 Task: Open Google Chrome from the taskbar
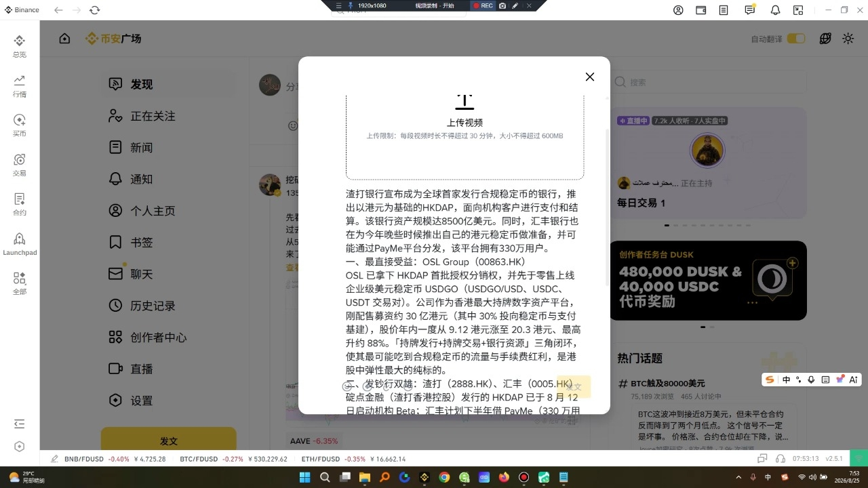[x=444, y=477]
